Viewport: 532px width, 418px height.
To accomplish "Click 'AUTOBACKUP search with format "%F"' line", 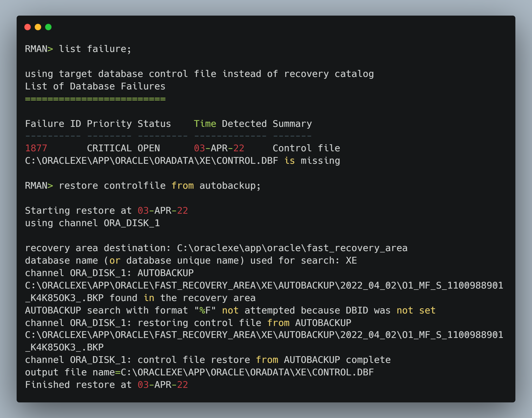I will 230,310.
